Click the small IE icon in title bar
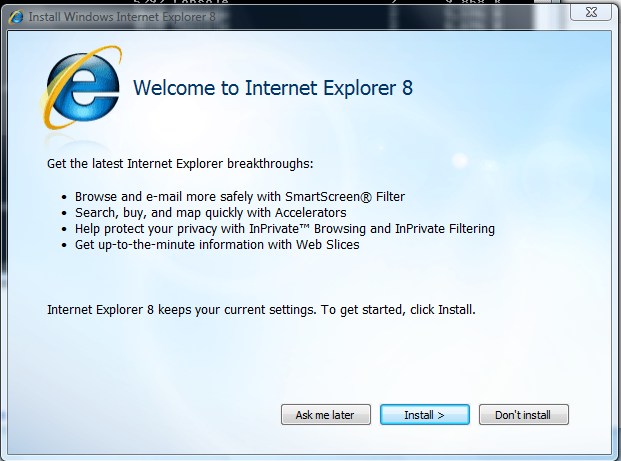The width and height of the screenshot is (621, 461). 16,17
